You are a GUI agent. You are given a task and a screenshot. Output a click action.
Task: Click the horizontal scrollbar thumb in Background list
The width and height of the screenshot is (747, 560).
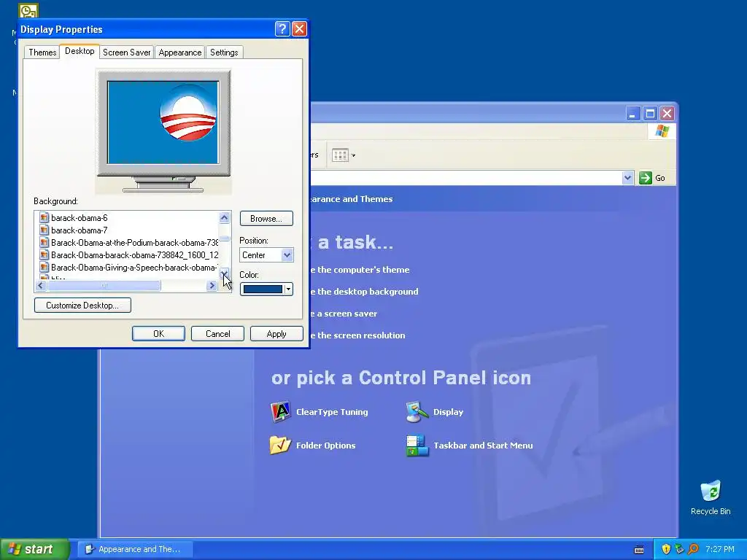104,285
